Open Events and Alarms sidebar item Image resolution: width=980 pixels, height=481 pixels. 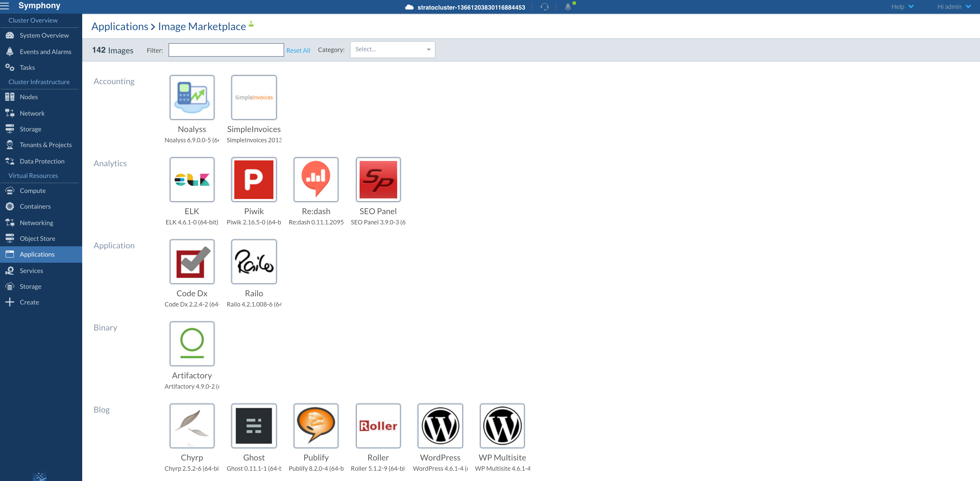tap(45, 52)
